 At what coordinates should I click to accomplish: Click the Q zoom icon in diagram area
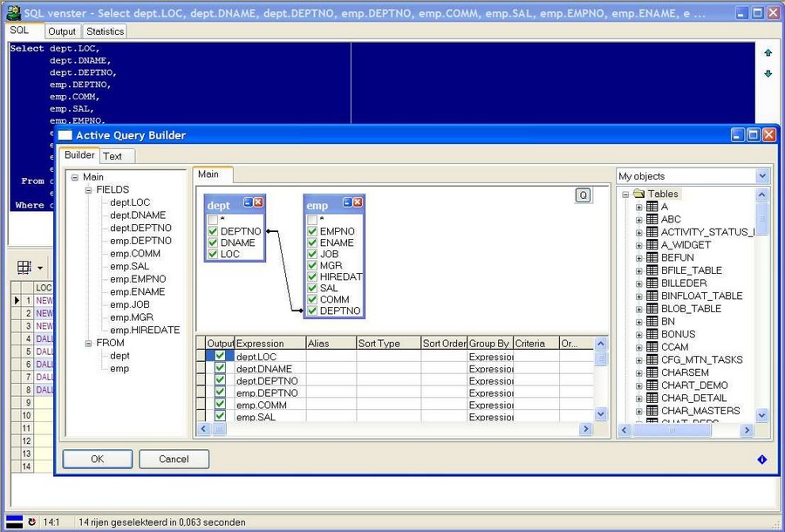[583, 195]
